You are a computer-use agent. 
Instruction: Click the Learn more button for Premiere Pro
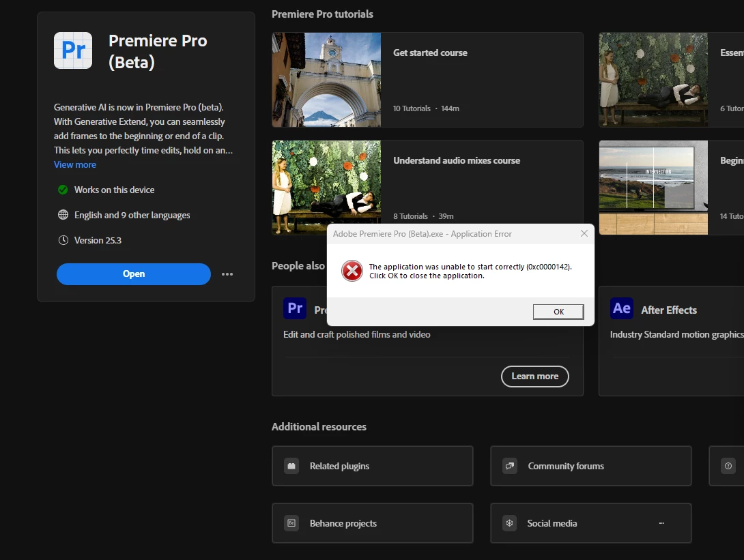point(534,376)
